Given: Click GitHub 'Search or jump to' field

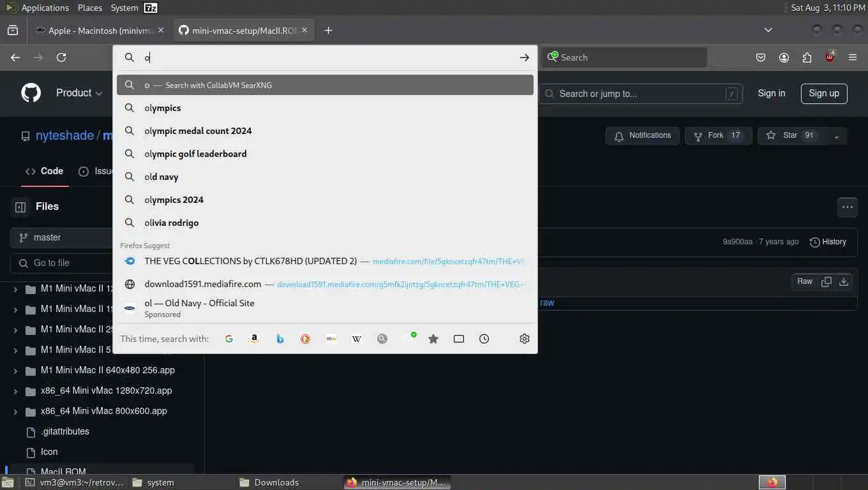Looking at the screenshot, I should 641,94.
